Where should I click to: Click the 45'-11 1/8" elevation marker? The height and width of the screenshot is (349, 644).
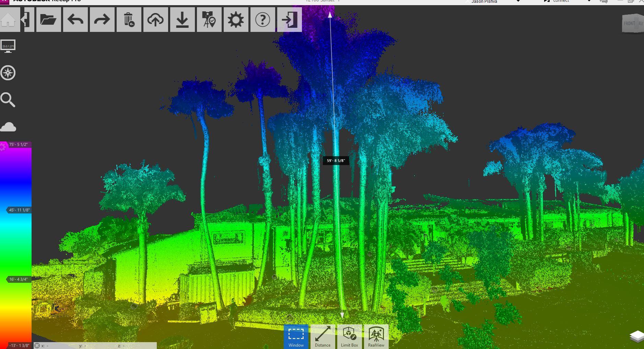pos(19,210)
